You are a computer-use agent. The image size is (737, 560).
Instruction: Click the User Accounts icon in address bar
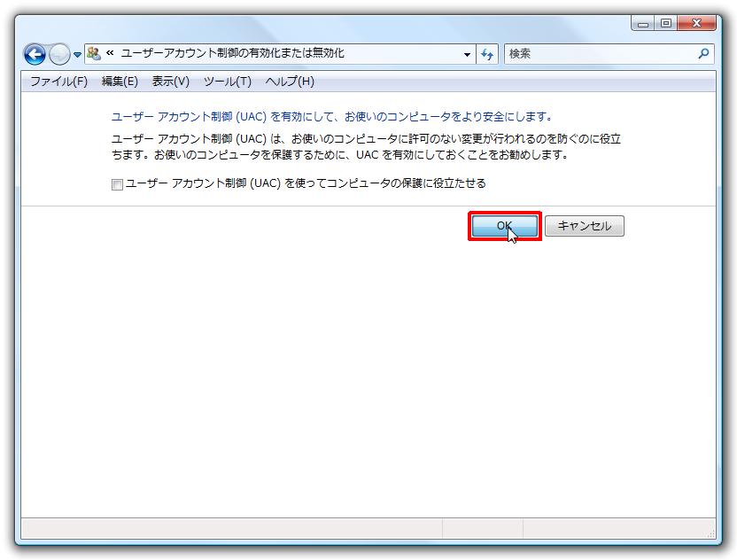pyautogui.click(x=94, y=53)
